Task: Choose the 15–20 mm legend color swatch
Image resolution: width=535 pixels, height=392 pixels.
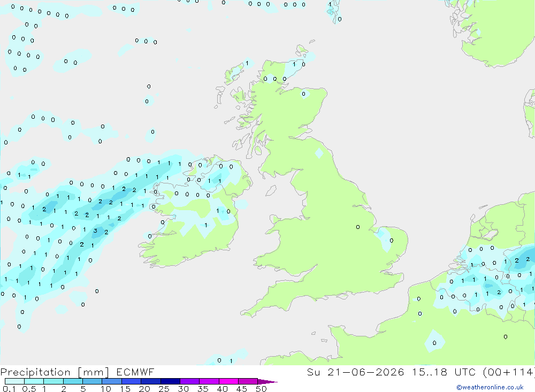Action: 131,381
